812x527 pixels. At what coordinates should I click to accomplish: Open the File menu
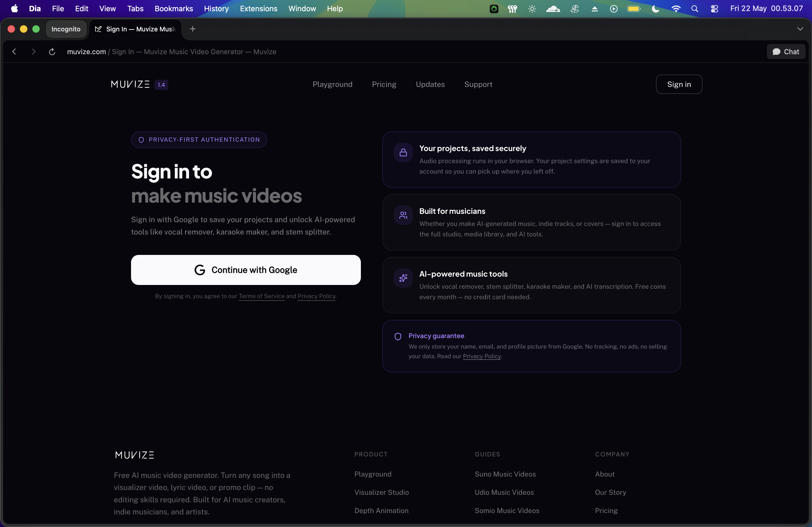tap(58, 9)
